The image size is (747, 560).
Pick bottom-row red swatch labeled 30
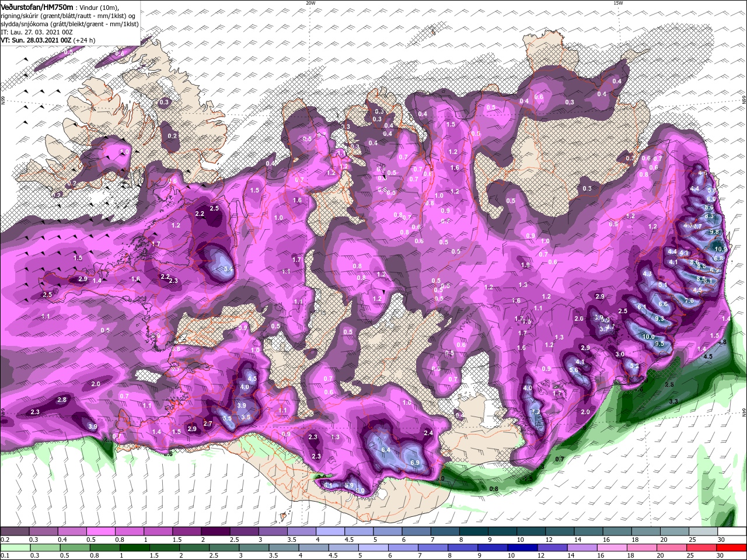click(x=732, y=547)
